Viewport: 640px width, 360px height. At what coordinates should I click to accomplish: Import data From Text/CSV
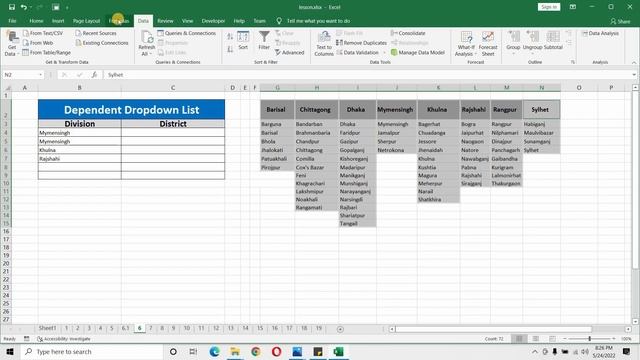click(x=43, y=33)
